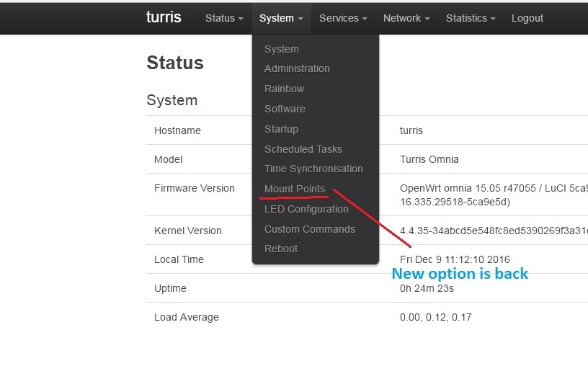Click the turris brand logo

164,17
